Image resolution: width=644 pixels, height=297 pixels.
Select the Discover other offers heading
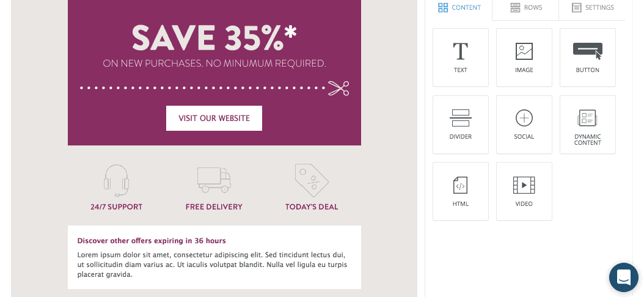pos(152,241)
